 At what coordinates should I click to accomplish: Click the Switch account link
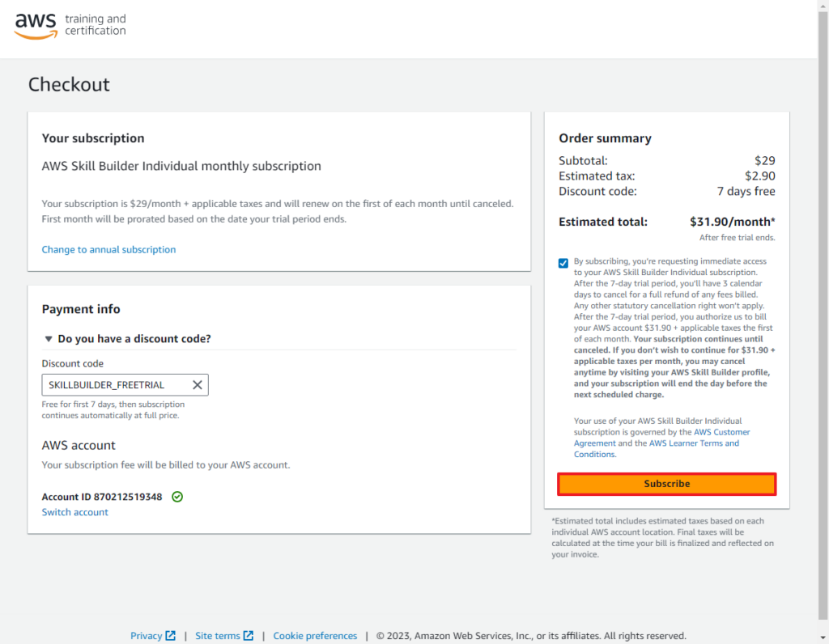tap(75, 512)
